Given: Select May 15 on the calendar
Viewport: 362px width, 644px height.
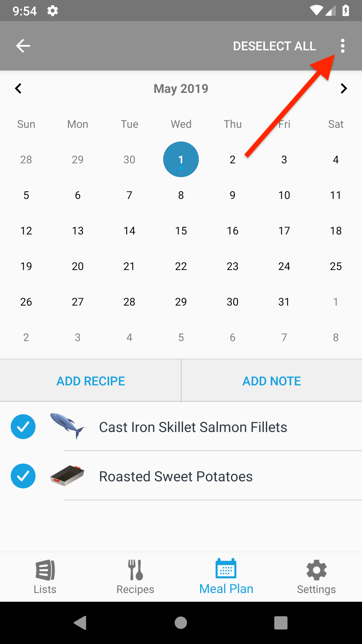Looking at the screenshot, I should (x=181, y=231).
